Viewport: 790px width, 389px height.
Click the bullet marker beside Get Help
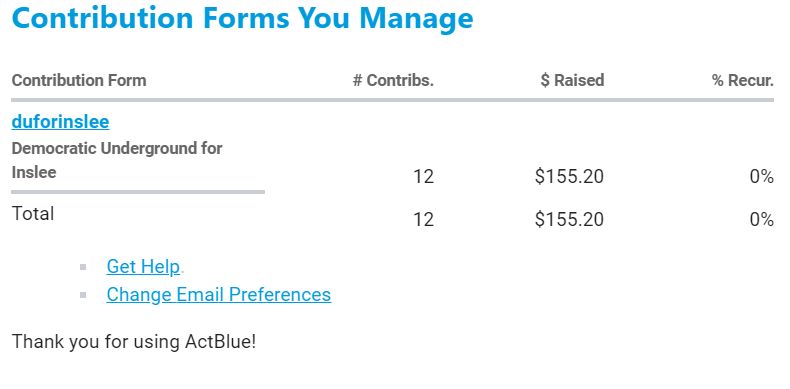(x=83, y=267)
